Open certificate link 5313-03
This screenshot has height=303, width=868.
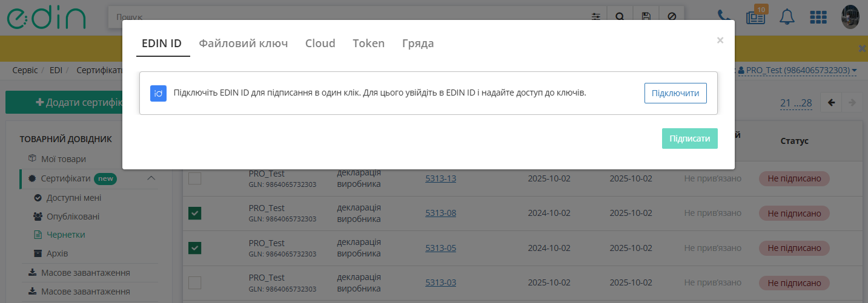point(441,282)
